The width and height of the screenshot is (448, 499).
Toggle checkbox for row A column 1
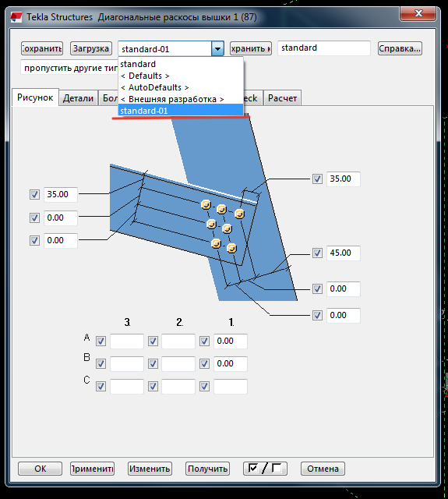coord(204,342)
